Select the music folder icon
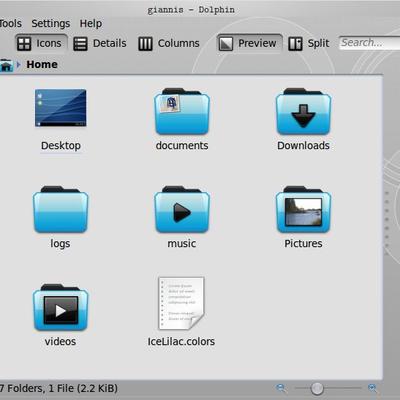Screen dimensions: 400x400 point(182,209)
